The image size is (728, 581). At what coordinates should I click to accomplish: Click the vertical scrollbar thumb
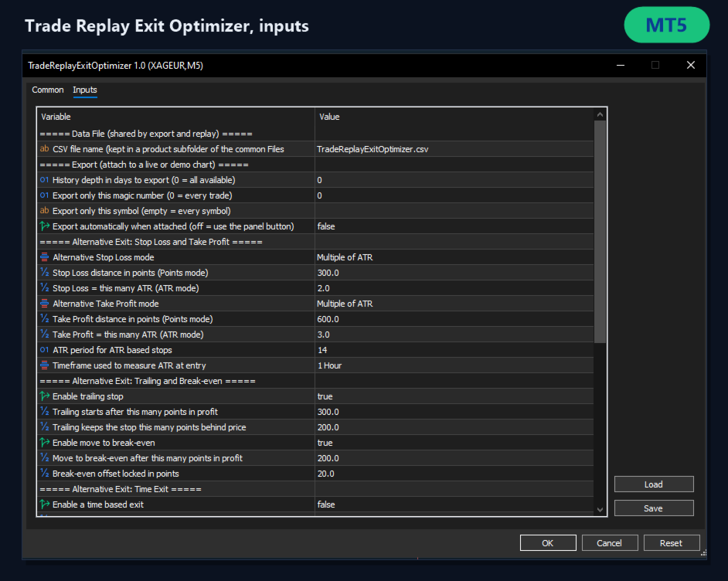point(600,232)
